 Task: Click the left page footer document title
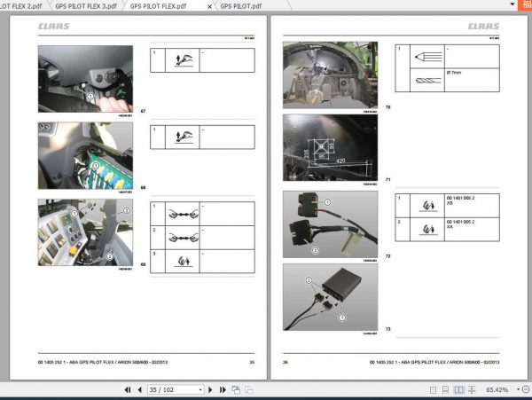point(103,363)
